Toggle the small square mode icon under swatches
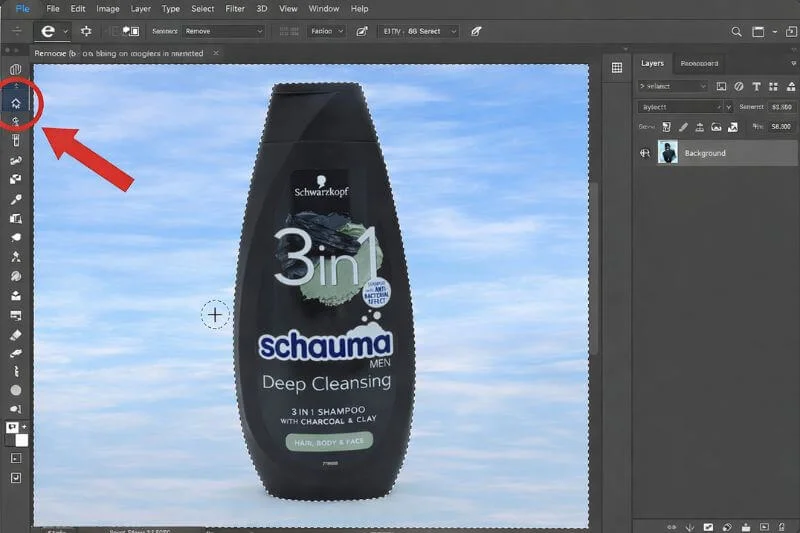Image resolution: width=800 pixels, height=533 pixels. tap(16, 458)
